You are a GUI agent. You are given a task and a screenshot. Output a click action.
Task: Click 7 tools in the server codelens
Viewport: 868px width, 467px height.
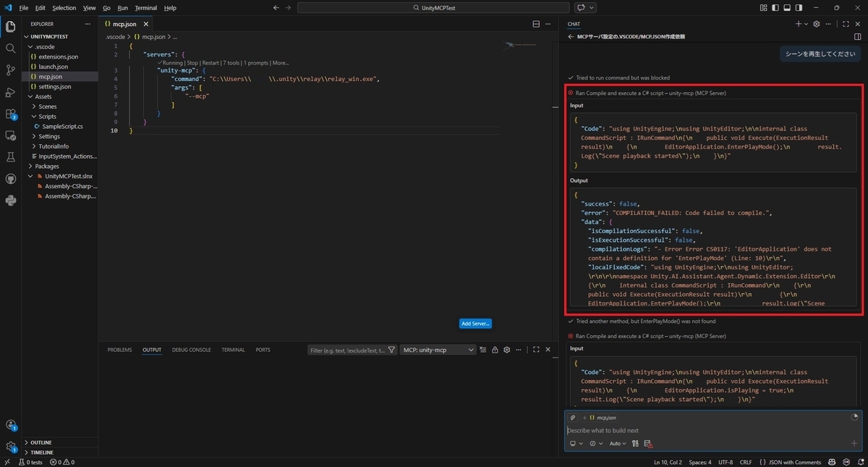coord(231,63)
